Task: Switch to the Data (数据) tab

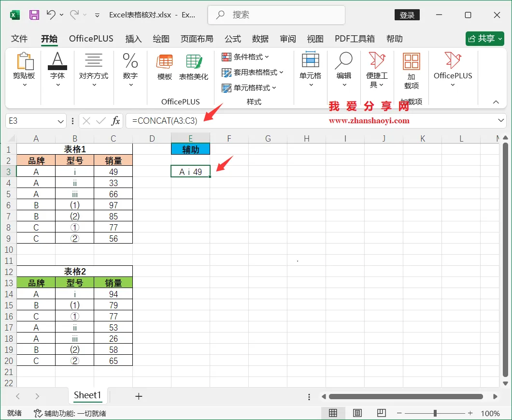Action: pos(260,39)
